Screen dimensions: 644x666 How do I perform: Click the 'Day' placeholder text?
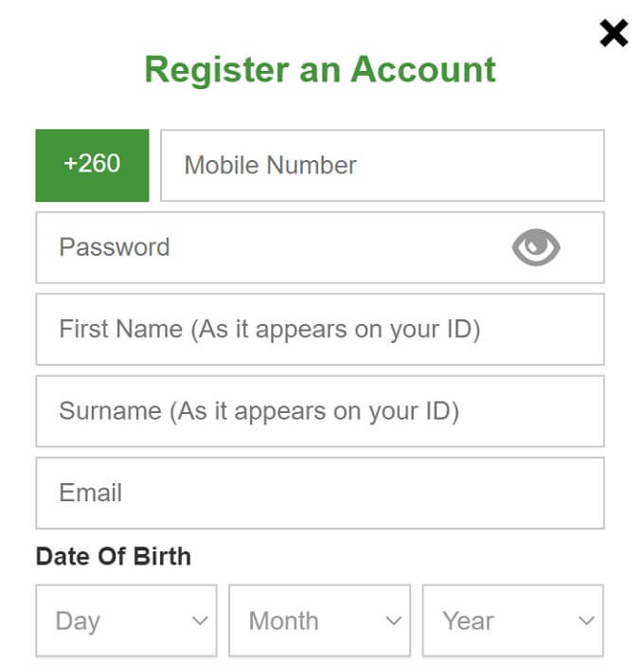click(x=78, y=621)
